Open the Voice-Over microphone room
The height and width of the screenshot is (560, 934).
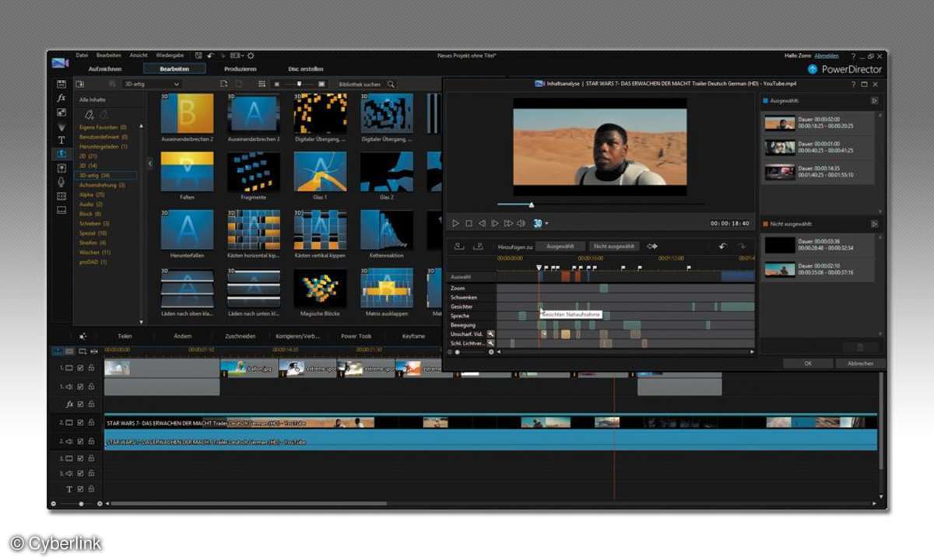click(x=61, y=181)
